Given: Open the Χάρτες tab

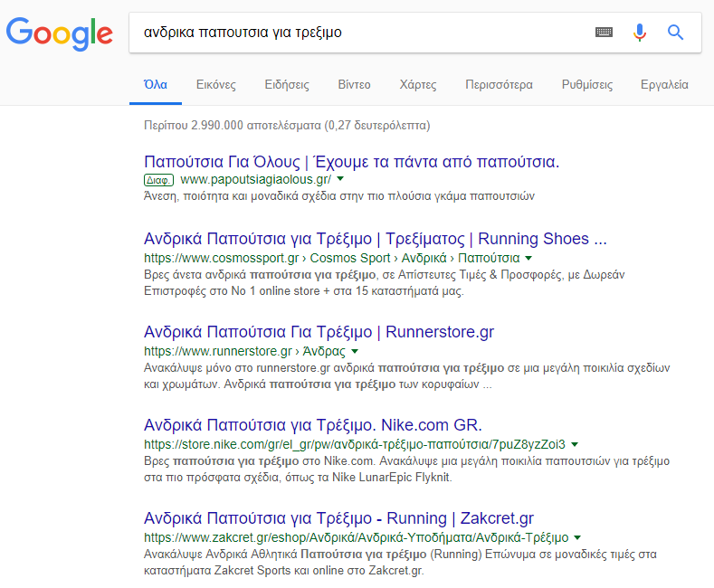Looking at the screenshot, I should [418, 85].
